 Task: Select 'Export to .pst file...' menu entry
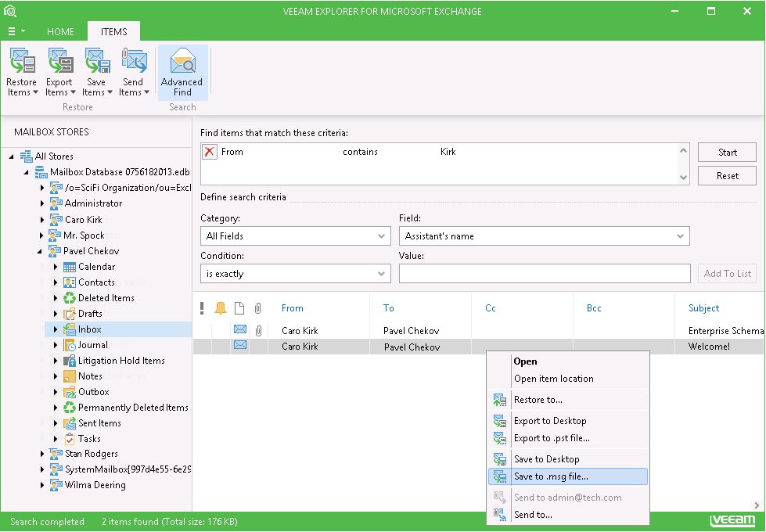pyautogui.click(x=552, y=438)
